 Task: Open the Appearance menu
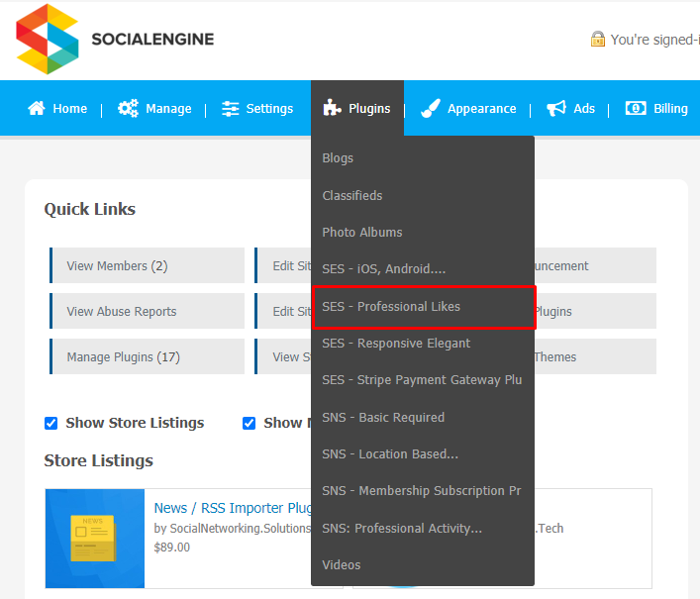tap(482, 109)
